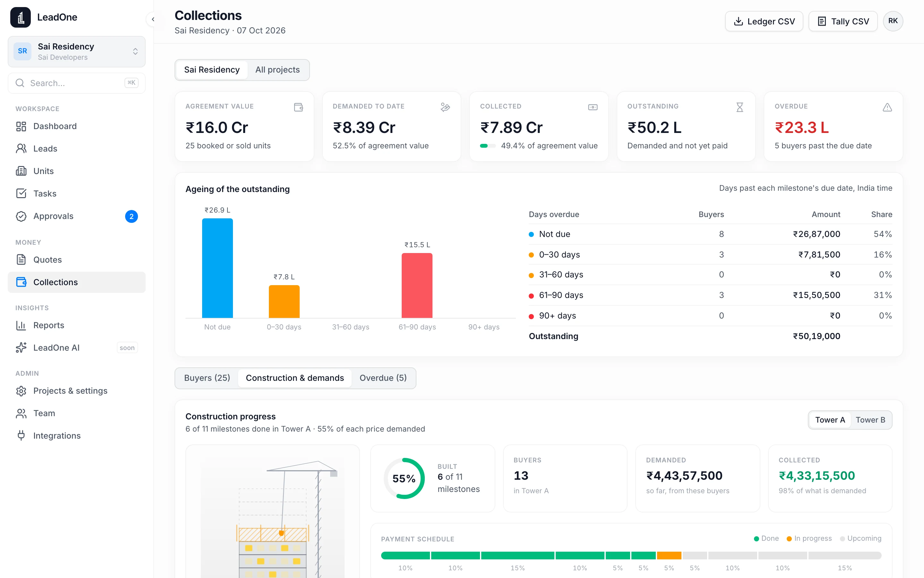Click the orange 0–30 days bar
924x578 pixels.
click(x=284, y=301)
